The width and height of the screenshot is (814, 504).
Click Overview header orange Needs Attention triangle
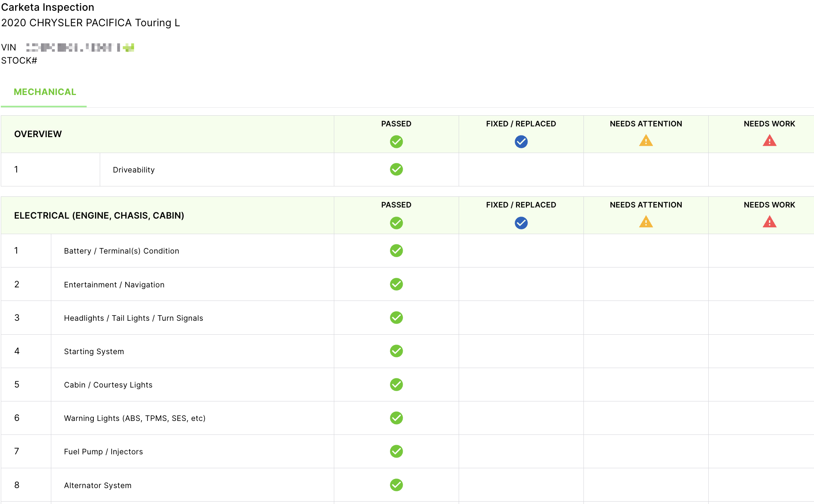coord(645,141)
